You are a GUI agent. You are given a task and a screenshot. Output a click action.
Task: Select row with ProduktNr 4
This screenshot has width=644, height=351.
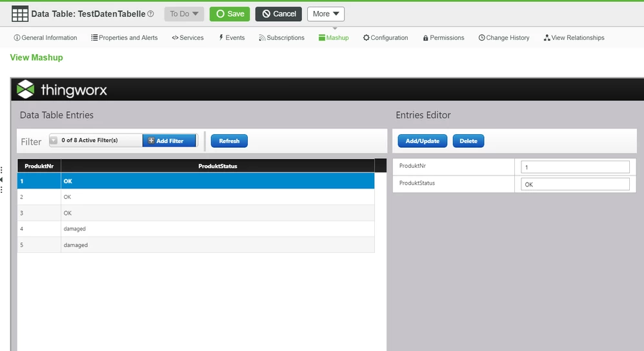(196, 228)
